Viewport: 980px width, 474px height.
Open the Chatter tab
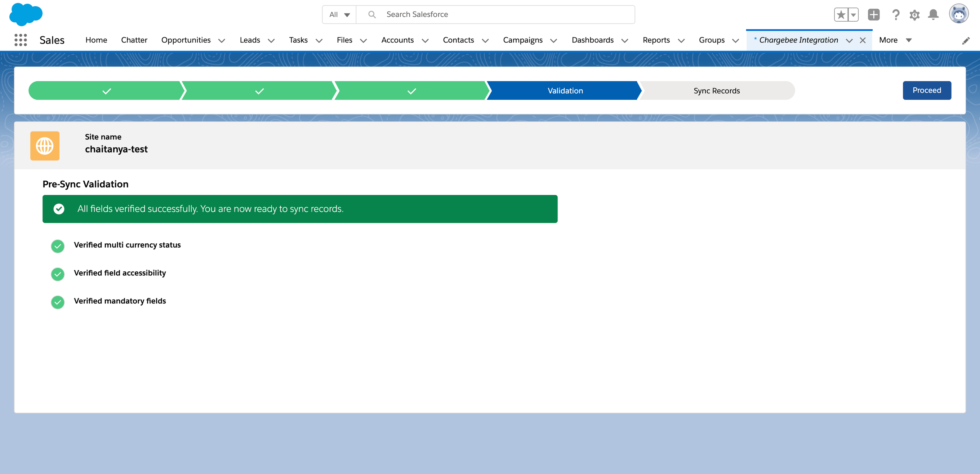click(x=134, y=40)
